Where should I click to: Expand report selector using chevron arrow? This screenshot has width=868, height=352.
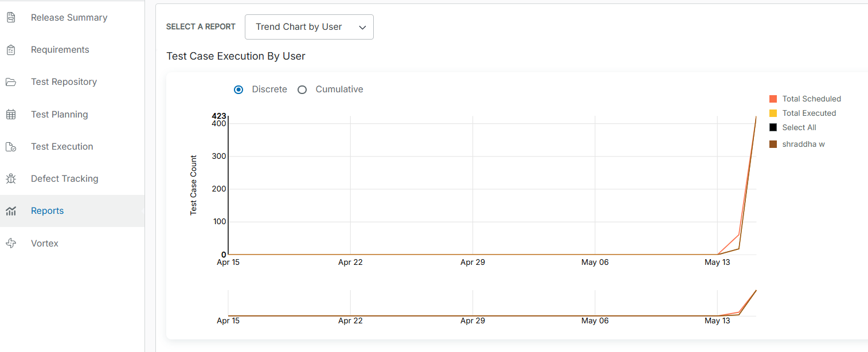[362, 28]
